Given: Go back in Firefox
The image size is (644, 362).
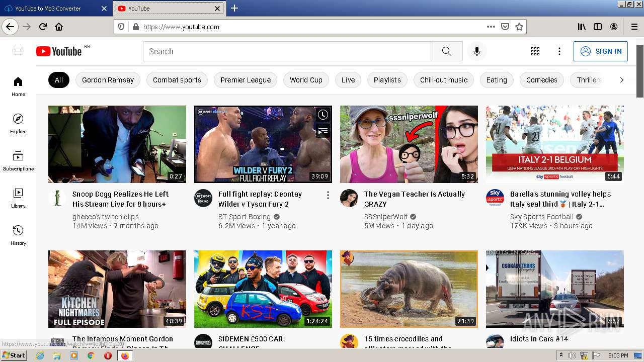Looking at the screenshot, I should pyautogui.click(x=10, y=27).
